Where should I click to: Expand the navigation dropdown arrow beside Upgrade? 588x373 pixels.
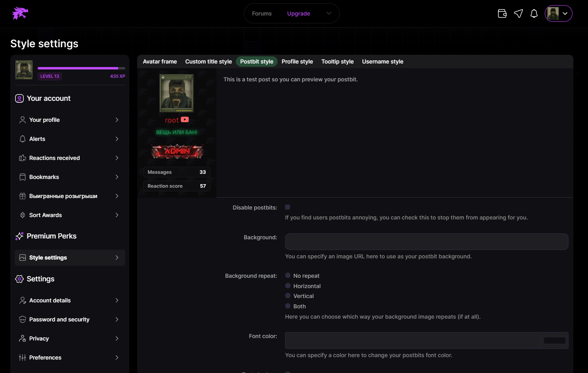(329, 13)
